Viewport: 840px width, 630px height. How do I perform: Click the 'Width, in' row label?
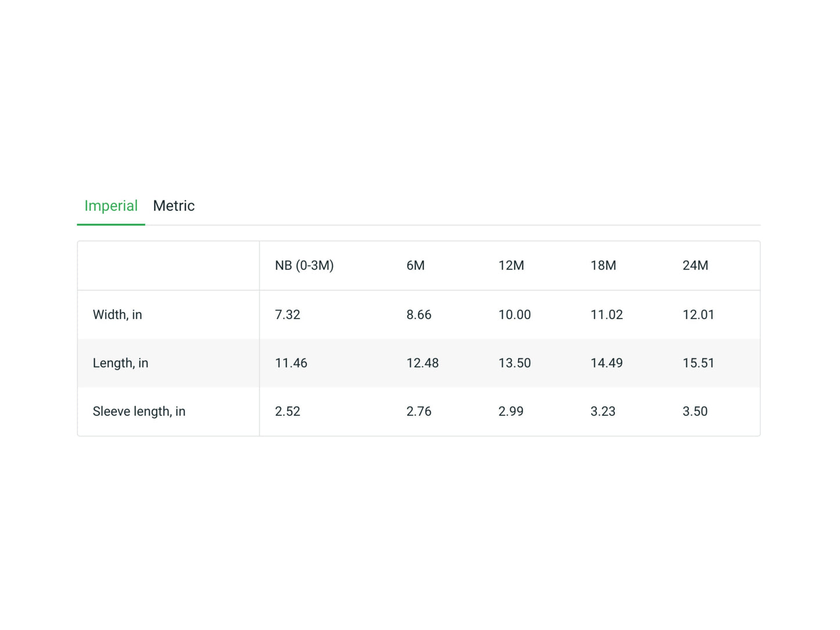point(117,314)
